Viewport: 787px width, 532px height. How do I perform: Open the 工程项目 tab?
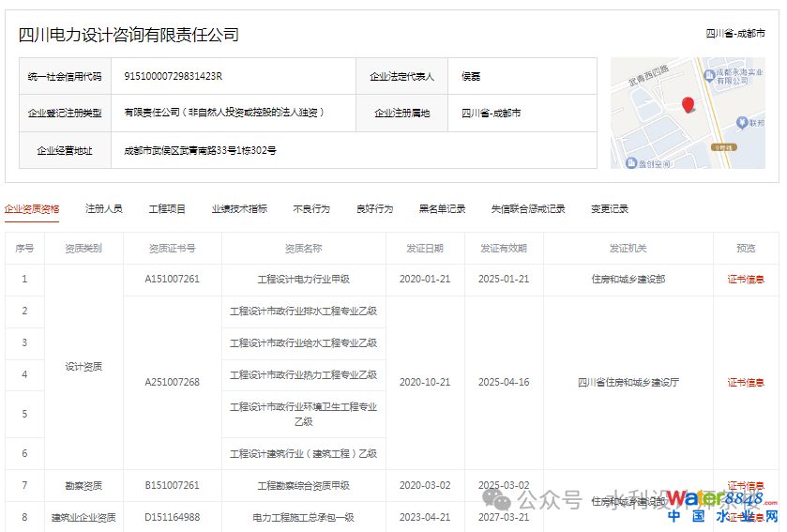pyautogui.click(x=167, y=208)
